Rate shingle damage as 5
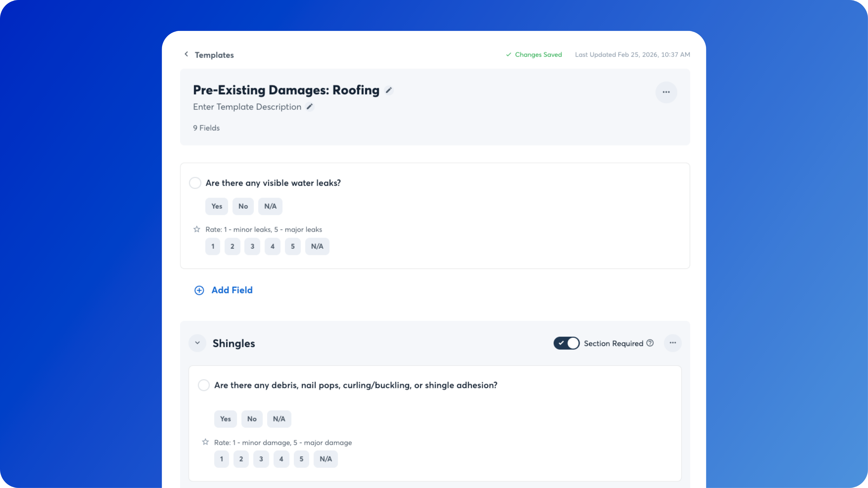Image resolution: width=868 pixels, height=488 pixels. click(x=301, y=459)
